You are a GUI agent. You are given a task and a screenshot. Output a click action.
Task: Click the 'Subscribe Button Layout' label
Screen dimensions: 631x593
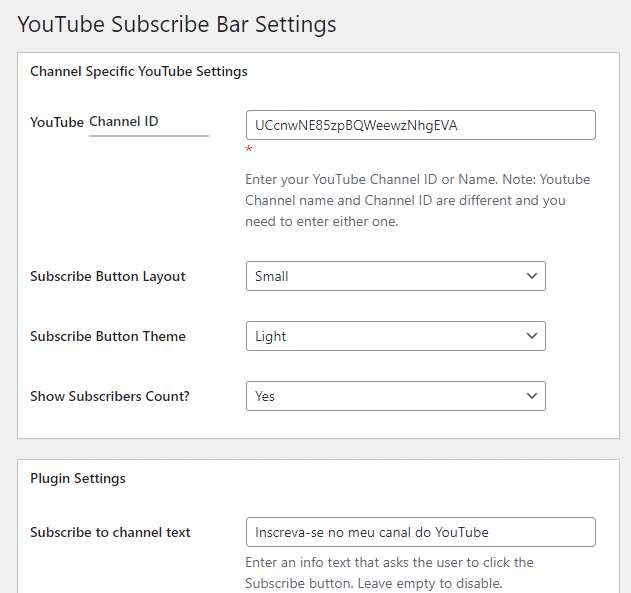click(108, 276)
